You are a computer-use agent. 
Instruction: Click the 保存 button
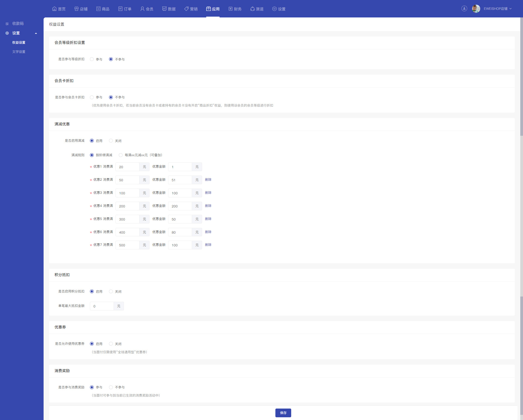(x=283, y=413)
